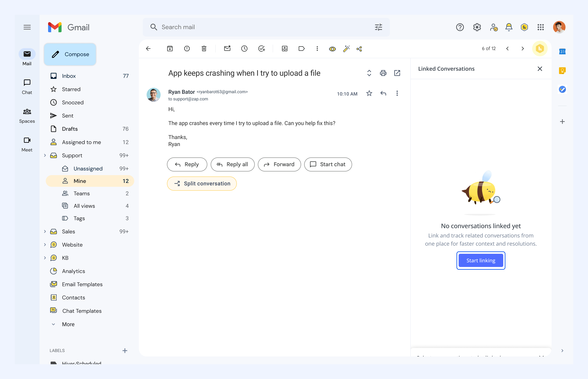Open the email in a new window
The width and height of the screenshot is (588, 379).
tap(397, 73)
